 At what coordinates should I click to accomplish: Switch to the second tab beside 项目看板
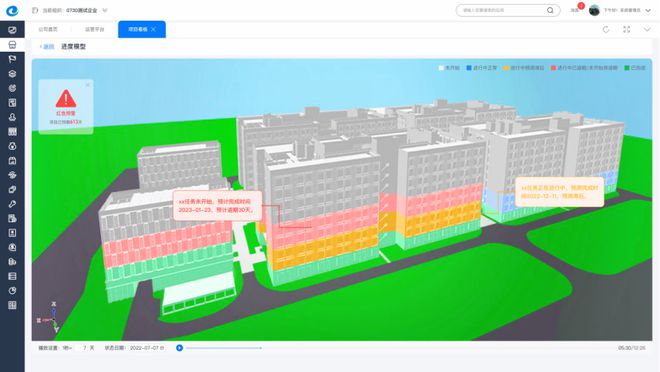[95, 29]
